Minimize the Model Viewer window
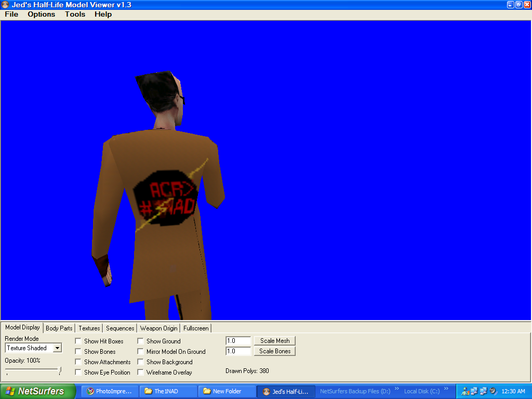Image resolution: width=532 pixels, height=399 pixels. click(511, 5)
